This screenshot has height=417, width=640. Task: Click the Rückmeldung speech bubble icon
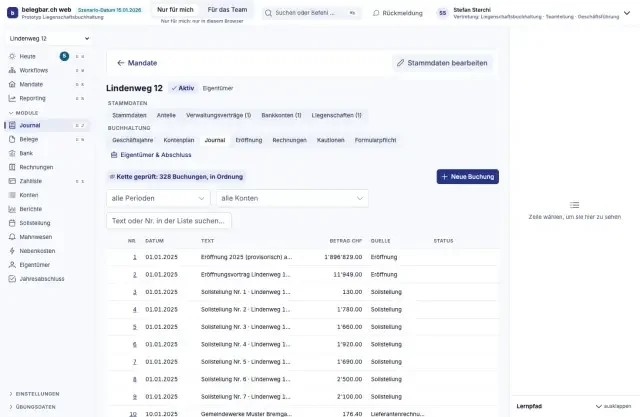point(376,13)
